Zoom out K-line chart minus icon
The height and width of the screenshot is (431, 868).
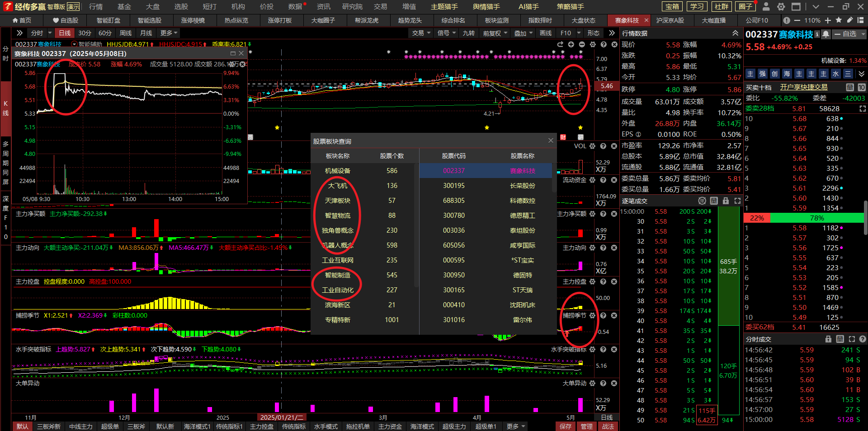582,44
